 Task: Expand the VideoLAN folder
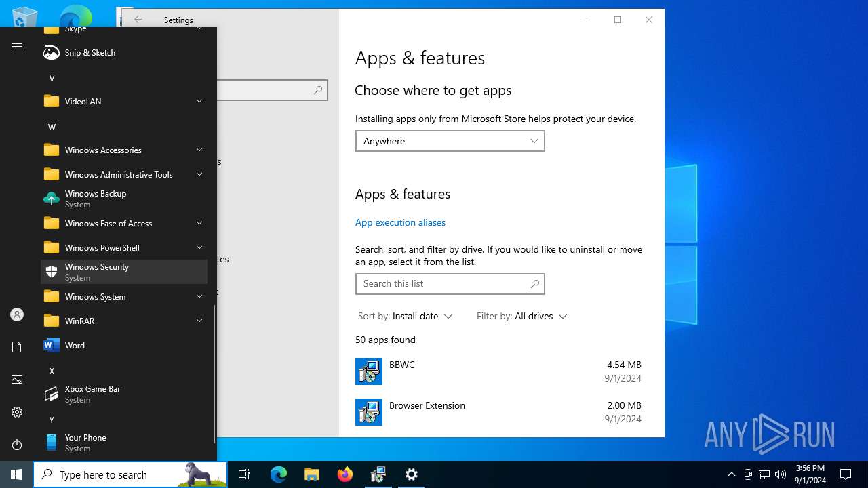pos(124,102)
